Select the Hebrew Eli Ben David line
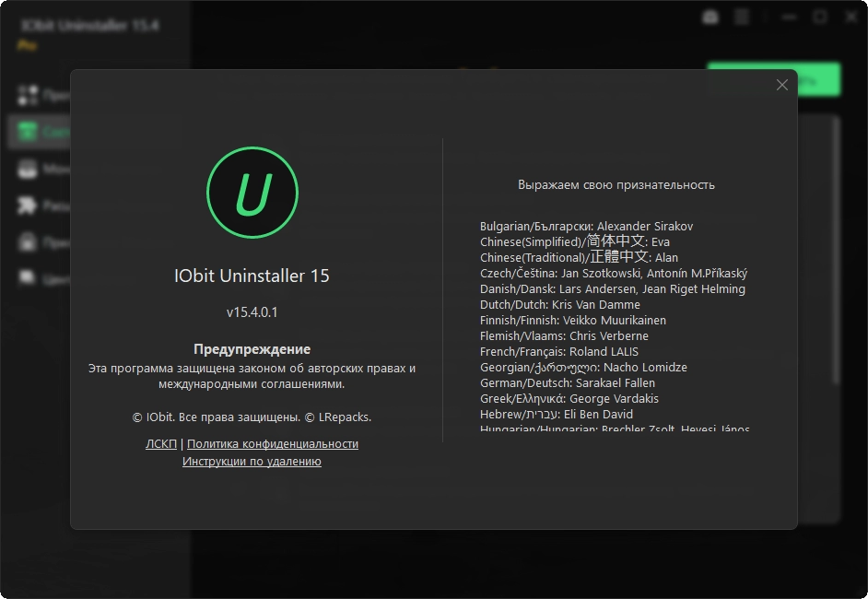Viewport: 868px width, 599px height. [x=557, y=414]
